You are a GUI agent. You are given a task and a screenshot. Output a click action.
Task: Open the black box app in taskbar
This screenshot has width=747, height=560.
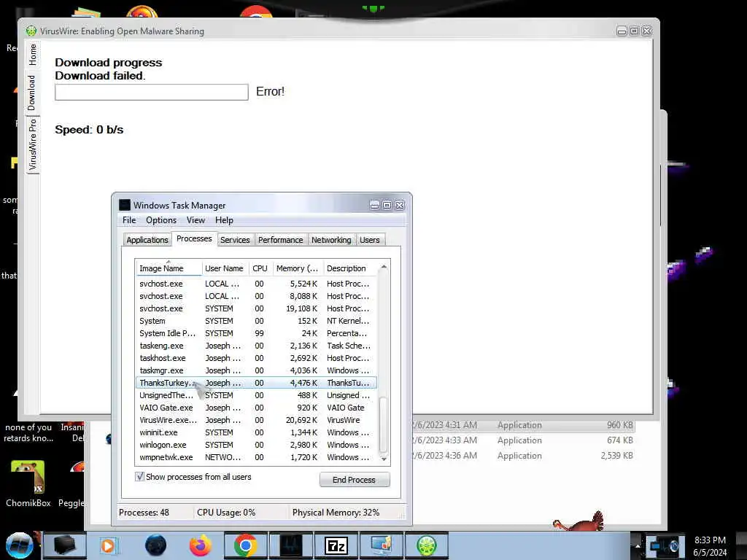click(x=65, y=545)
